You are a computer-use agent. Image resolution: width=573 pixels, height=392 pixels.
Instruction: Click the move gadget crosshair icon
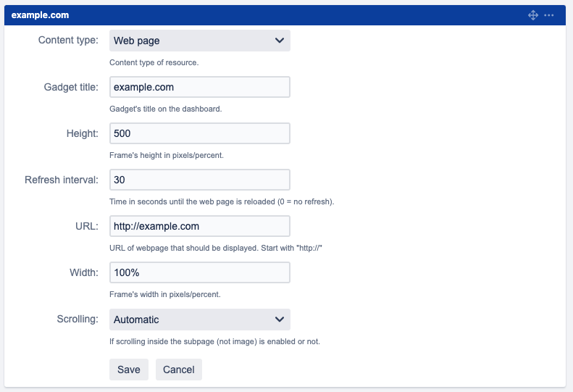(533, 15)
